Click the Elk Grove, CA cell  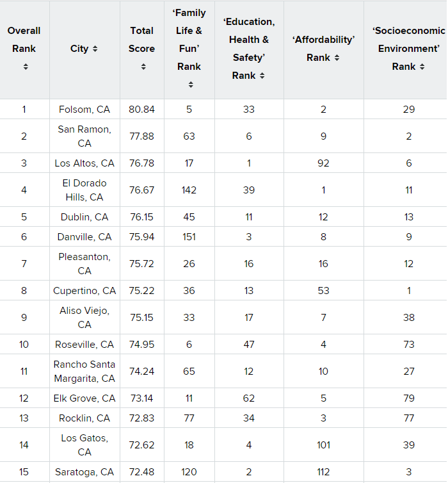pos(84,398)
